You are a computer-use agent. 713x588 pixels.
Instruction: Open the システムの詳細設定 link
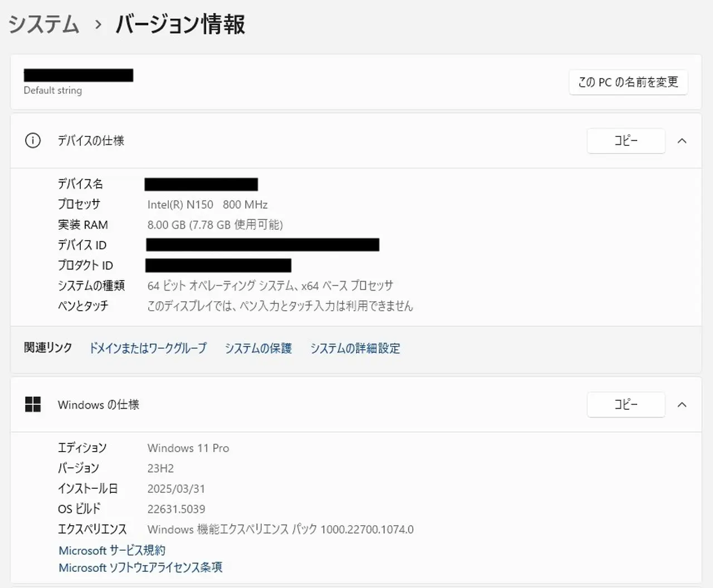(x=355, y=349)
